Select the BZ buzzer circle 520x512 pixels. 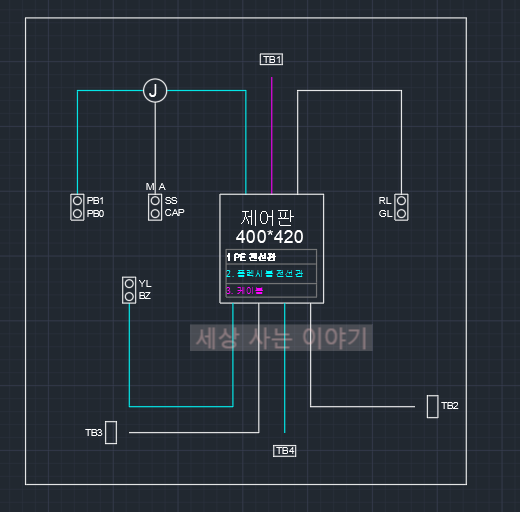[129, 296]
